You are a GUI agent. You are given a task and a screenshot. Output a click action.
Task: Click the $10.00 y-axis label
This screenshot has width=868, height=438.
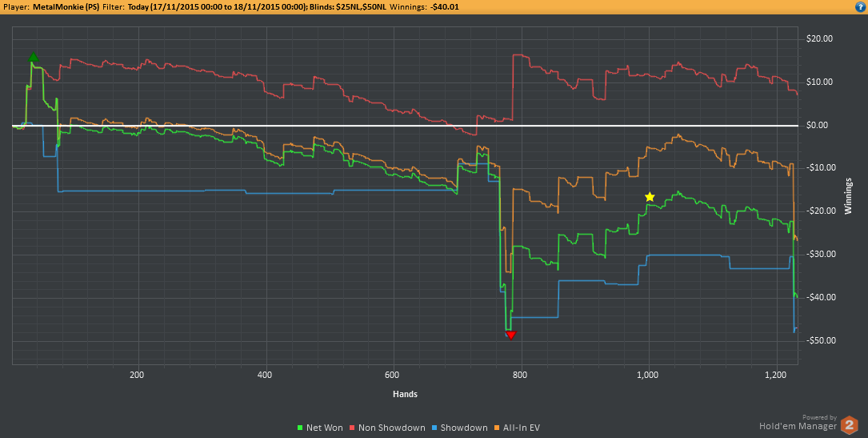(x=820, y=82)
